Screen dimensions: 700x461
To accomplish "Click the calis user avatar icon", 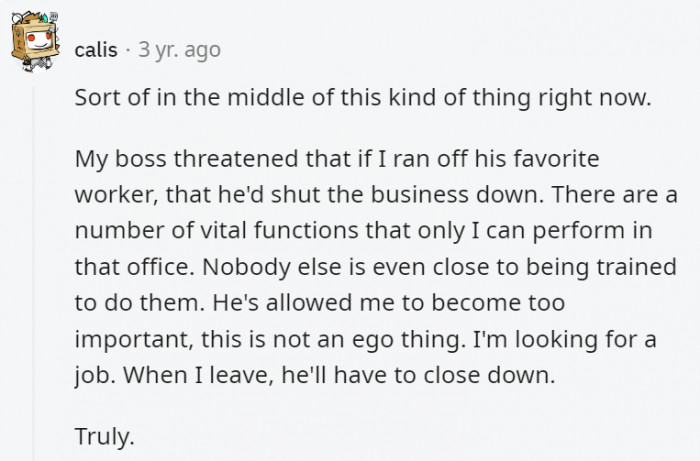I will (x=37, y=44).
